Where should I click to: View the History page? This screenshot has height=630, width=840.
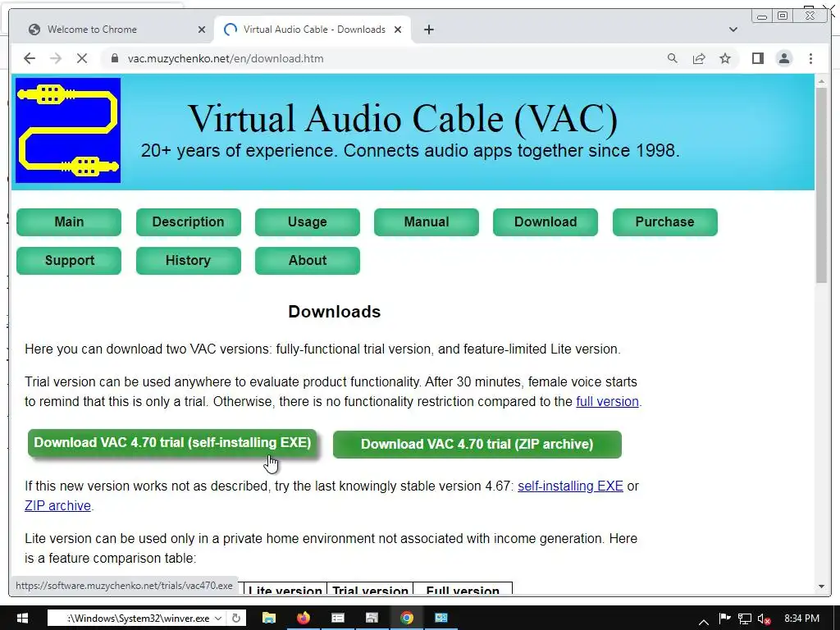tap(188, 260)
